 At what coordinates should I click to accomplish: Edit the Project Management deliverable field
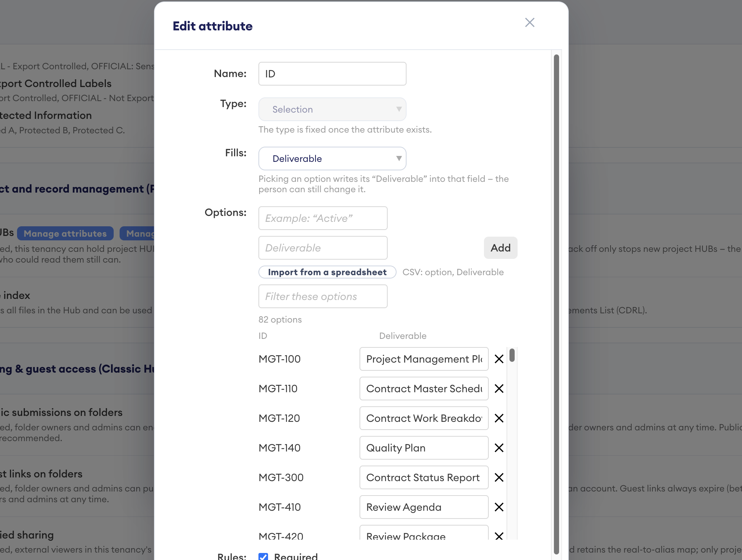pyautogui.click(x=424, y=359)
